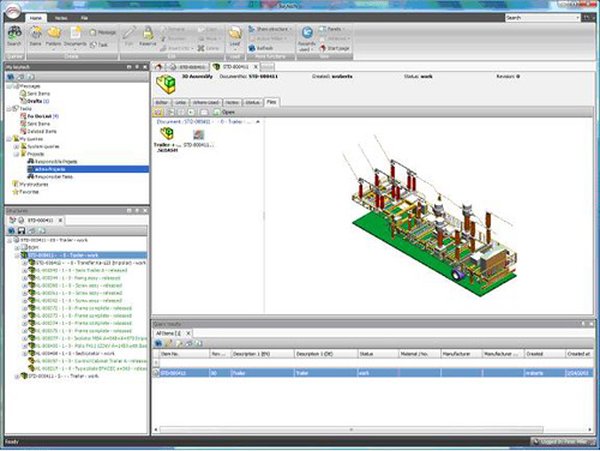Select To Do List under Tasks
The image size is (600, 451).
coord(40,116)
